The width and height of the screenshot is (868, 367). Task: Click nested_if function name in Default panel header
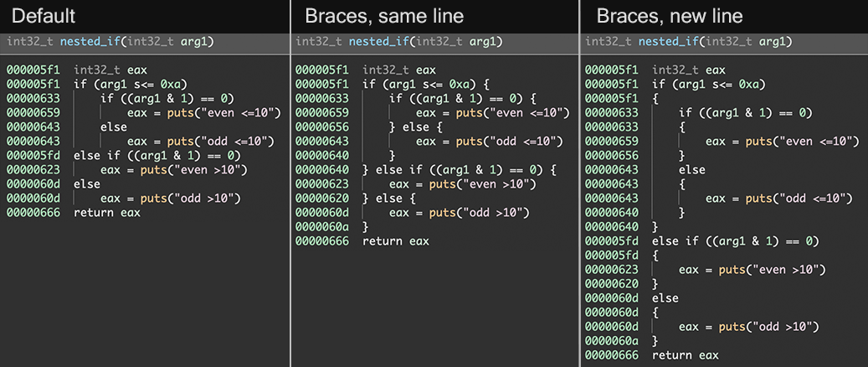coord(90,42)
